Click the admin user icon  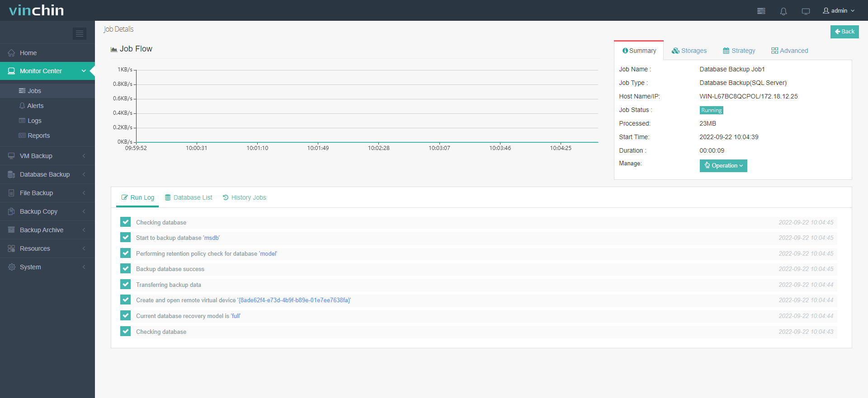click(826, 10)
